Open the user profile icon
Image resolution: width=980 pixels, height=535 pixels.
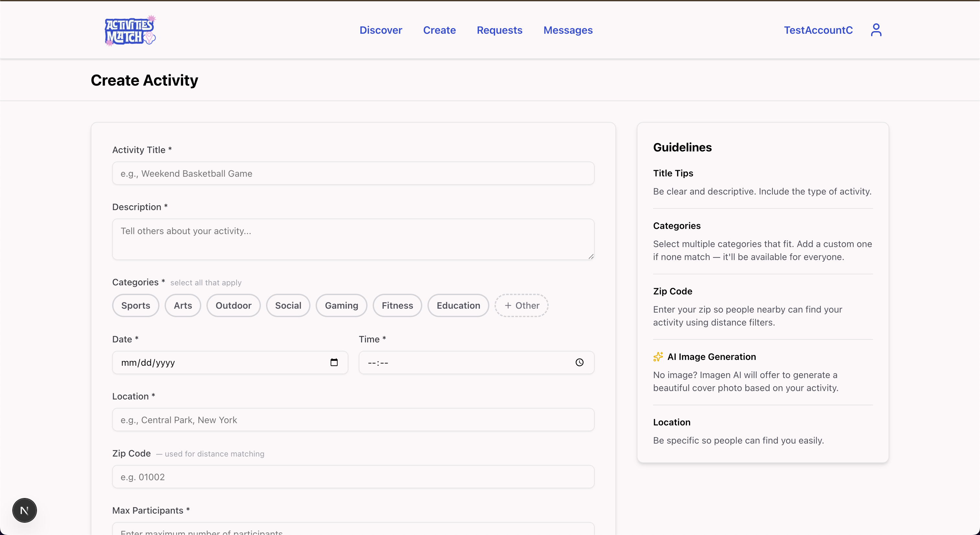pos(876,30)
